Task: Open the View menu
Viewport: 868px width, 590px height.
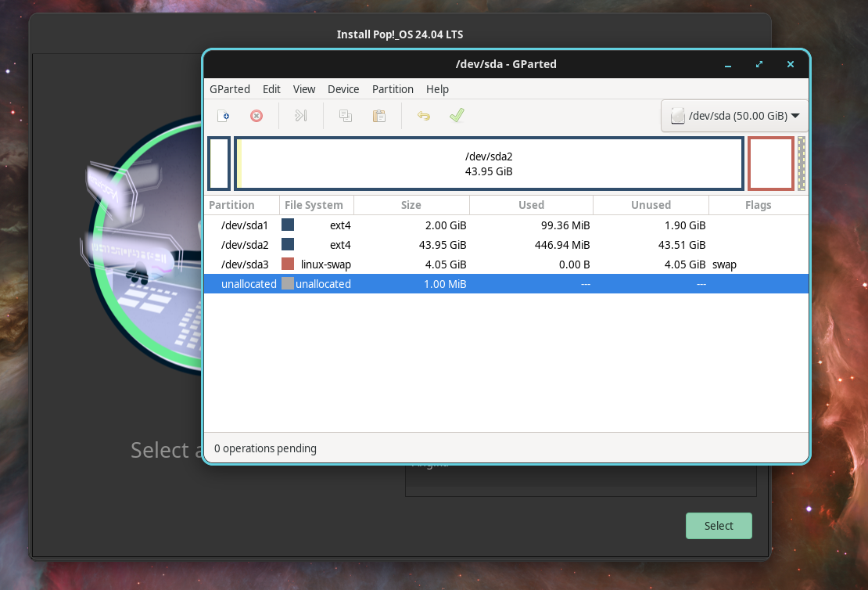Action: click(304, 89)
